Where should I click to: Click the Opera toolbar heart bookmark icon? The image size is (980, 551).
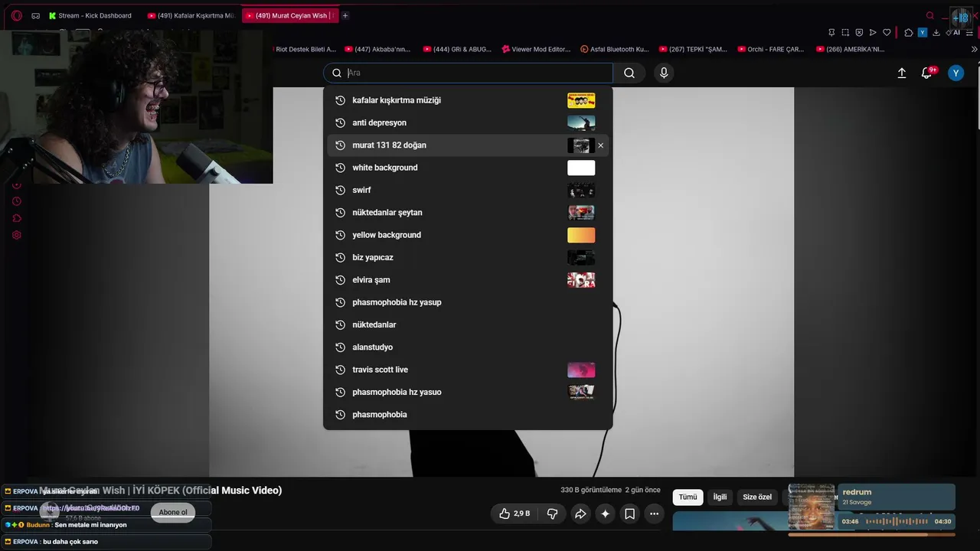point(887,32)
